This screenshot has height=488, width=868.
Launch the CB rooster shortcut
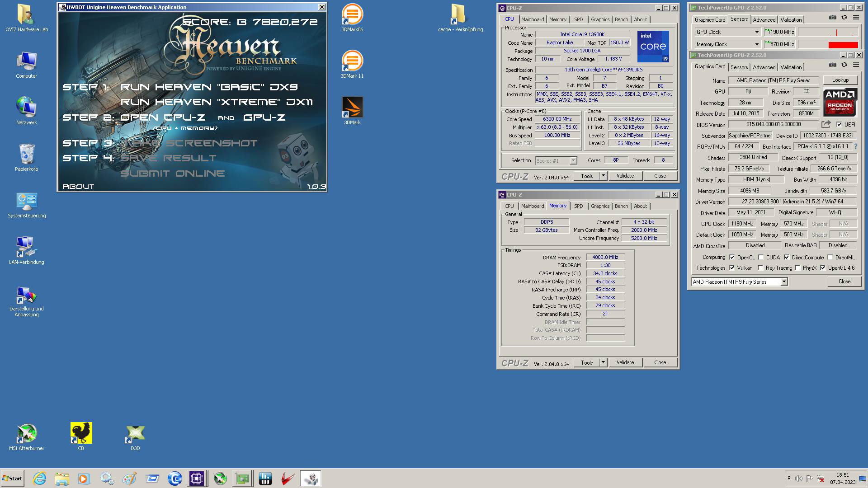pos(81,437)
